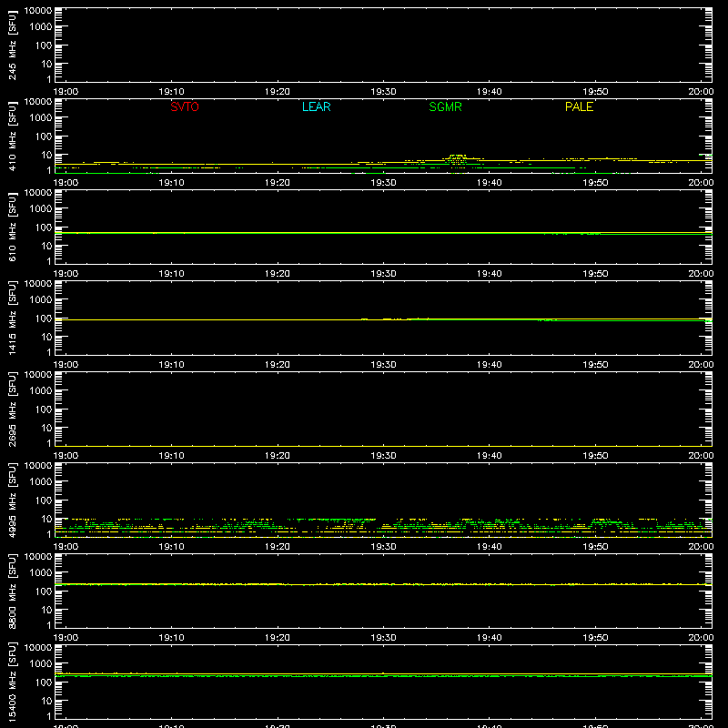The image size is (728, 728).
Task: Click 19:20 time label under 610 MHz plot
Action: pyautogui.click(x=278, y=274)
